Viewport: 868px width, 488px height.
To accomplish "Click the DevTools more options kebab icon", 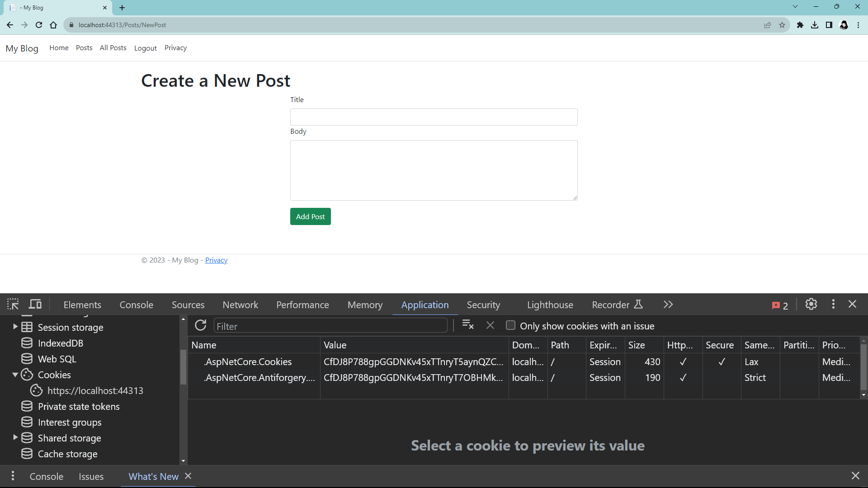I will pyautogui.click(x=834, y=305).
